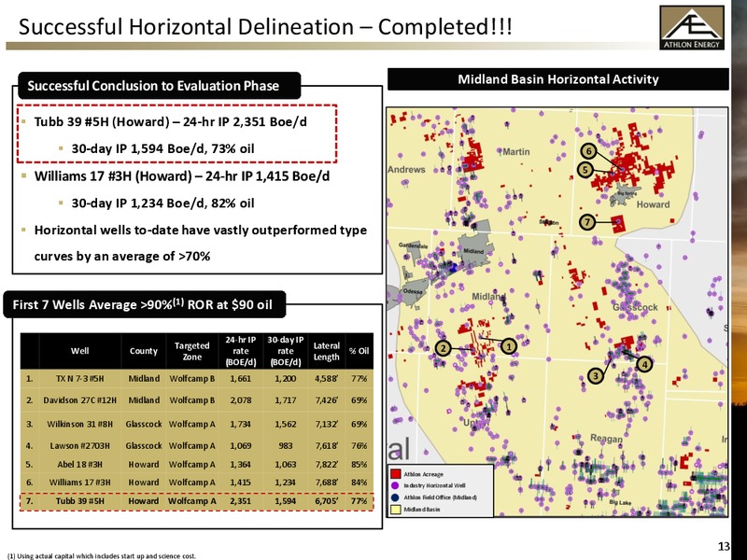The height and width of the screenshot is (560, 747).
Task: Click the '24-hr IP rate' column header
Action: [x=241, y=351]
